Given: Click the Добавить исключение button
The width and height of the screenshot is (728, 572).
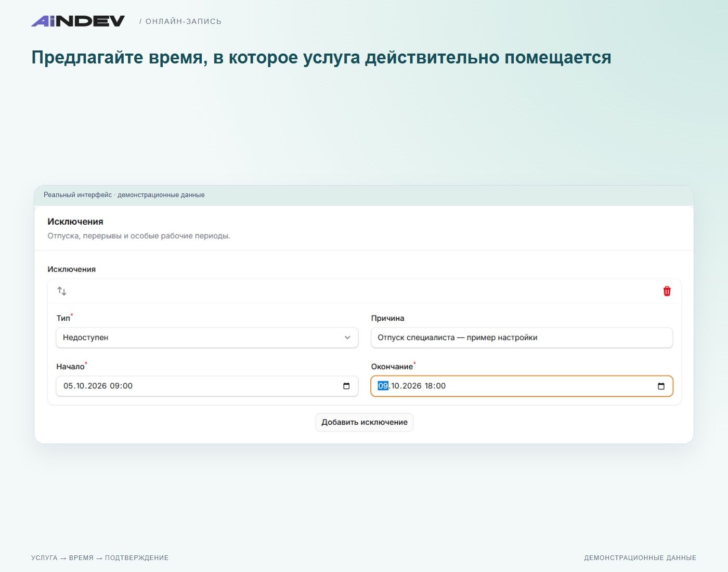Looking at the screenshot, I should (x=365, y=422).
